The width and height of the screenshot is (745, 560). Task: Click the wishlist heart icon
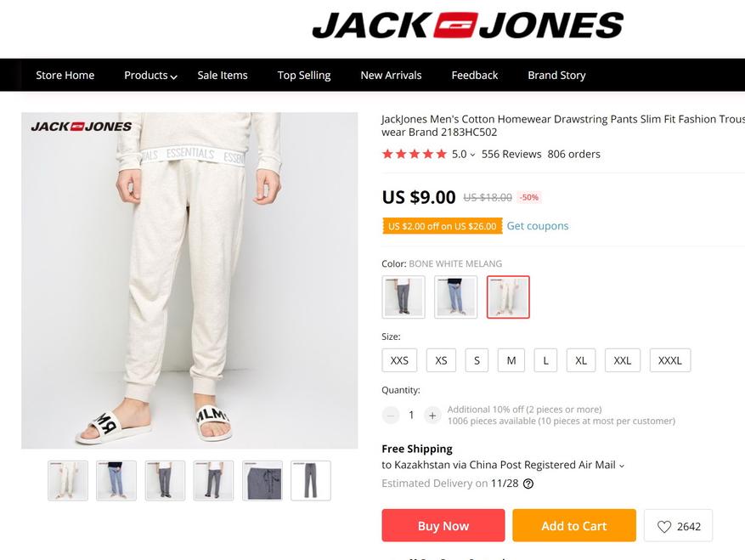(x=663, y=526)
